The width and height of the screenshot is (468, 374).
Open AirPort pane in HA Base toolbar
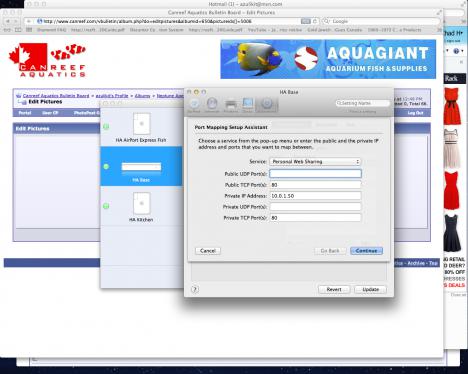[195, 105]
